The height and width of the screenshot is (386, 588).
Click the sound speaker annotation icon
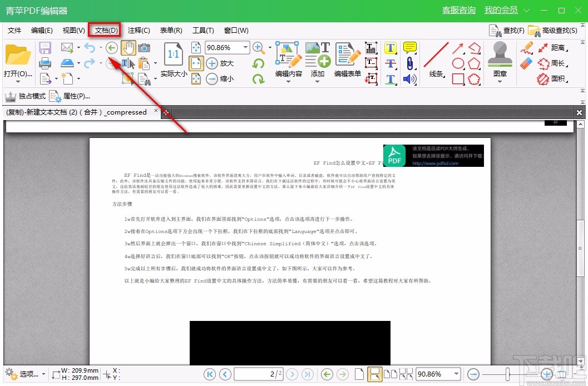[410, 78]
